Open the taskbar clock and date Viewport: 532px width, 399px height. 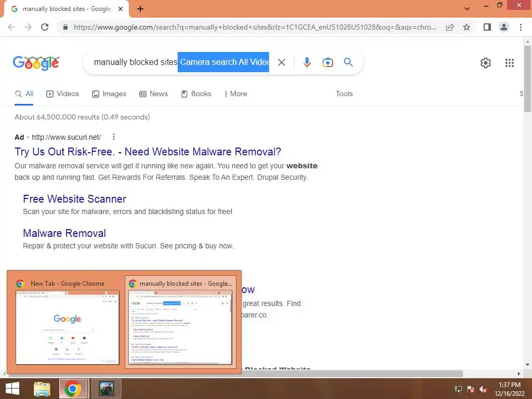click(509, 389)
